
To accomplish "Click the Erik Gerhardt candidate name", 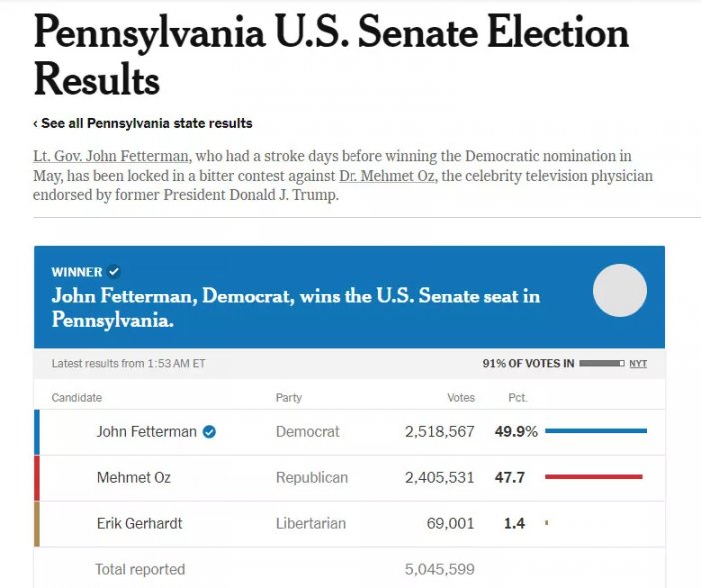I will pos(139,523).
